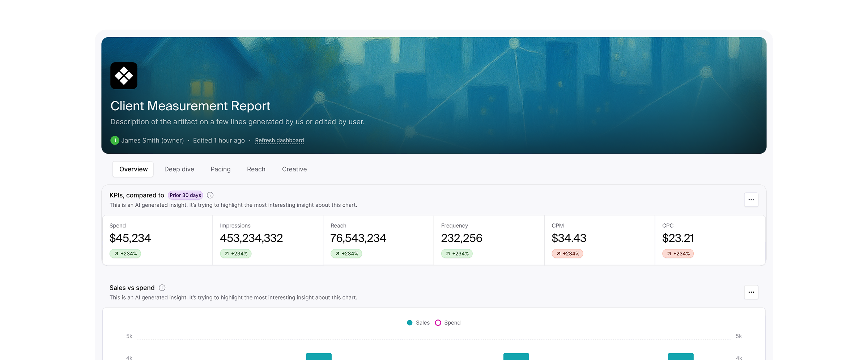Click the Edited 1 hour ago text
This screenshot has width=868, height=360.
pos(219,140)
